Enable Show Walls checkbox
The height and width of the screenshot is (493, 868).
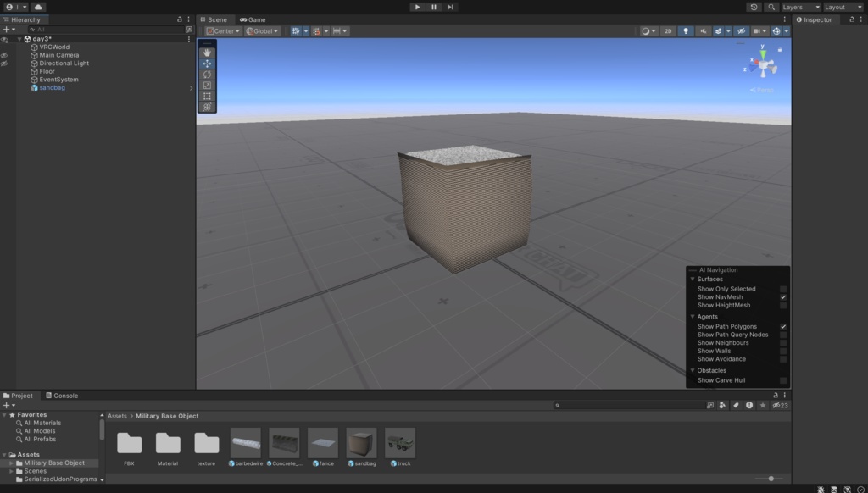pos(783,351)
